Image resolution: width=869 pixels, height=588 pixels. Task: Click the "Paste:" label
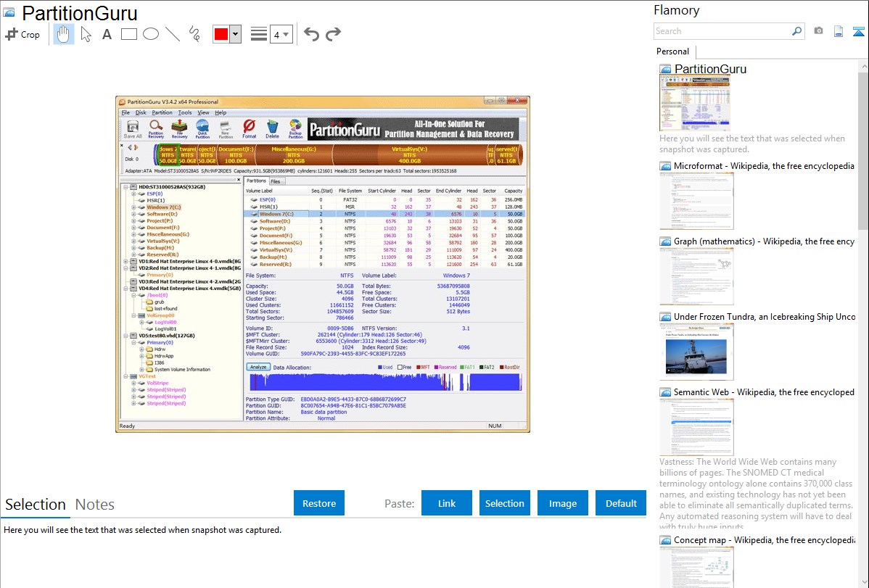click(400, 503)
